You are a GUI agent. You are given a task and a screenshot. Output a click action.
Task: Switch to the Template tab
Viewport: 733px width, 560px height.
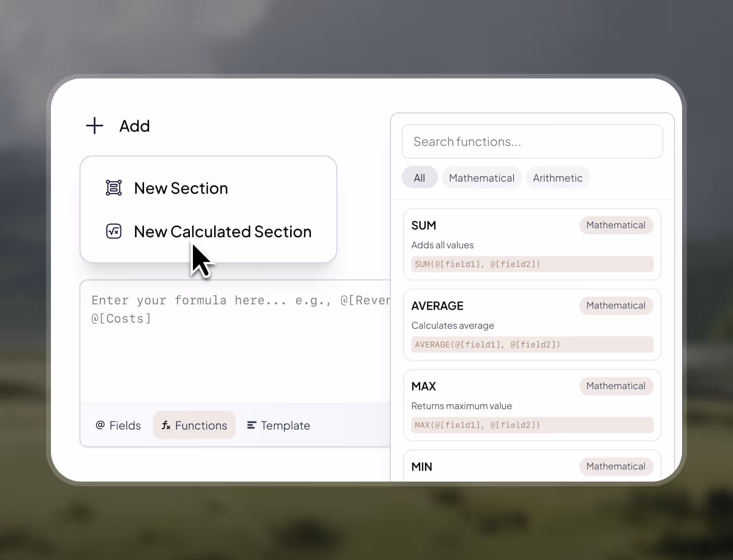pyautogui.click(x=278, y=425)
